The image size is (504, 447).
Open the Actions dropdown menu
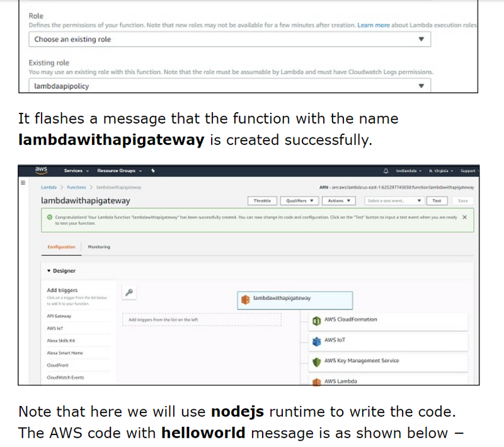coord(340,200)
